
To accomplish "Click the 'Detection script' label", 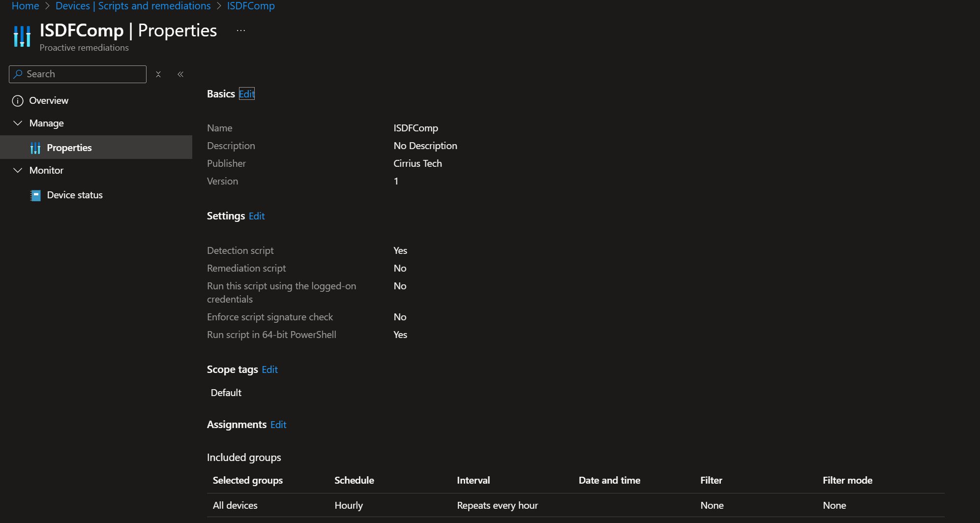I will point(240,250).
